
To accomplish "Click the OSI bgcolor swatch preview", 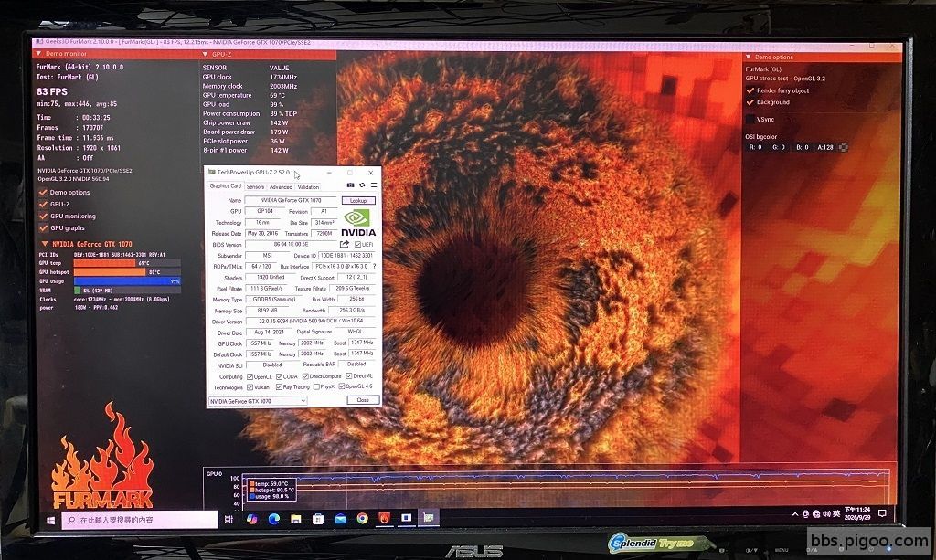I will 843,147.
